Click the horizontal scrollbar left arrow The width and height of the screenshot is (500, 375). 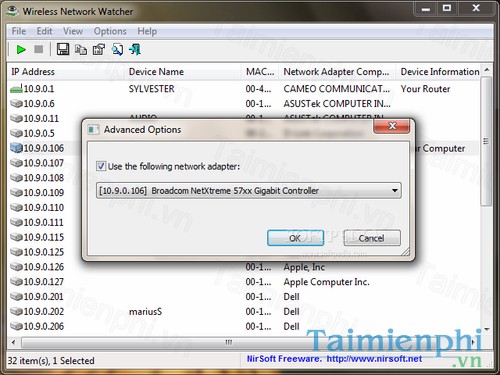click(13, 342)
